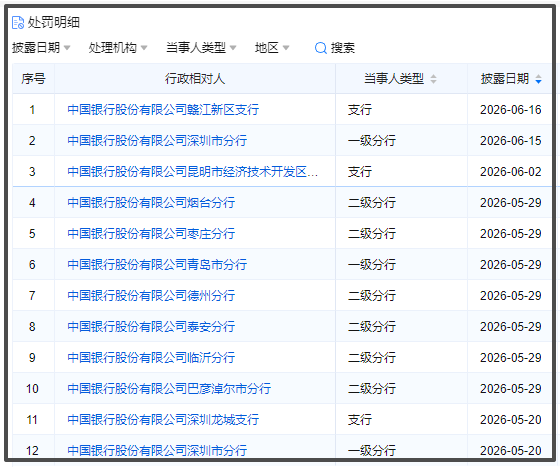Open 中国银行股份有限公司昆明市经济技术开发区 link

click(x=192, y=172)
